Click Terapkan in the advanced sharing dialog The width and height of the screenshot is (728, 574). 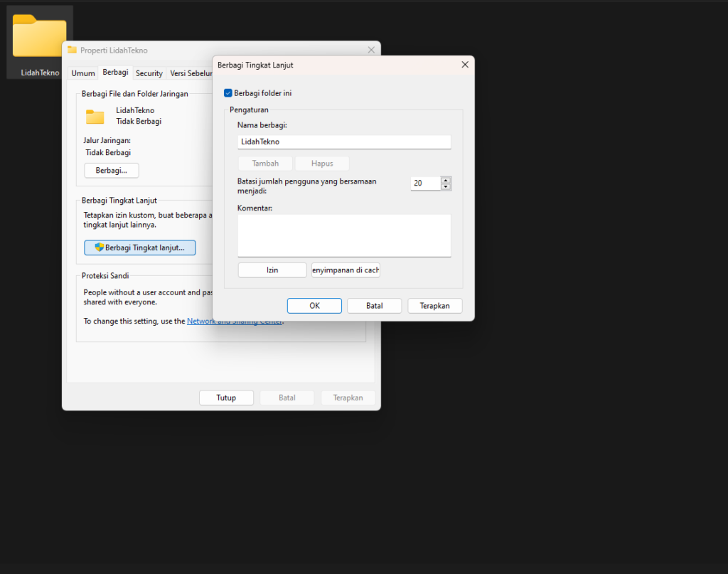click(434, 306)
